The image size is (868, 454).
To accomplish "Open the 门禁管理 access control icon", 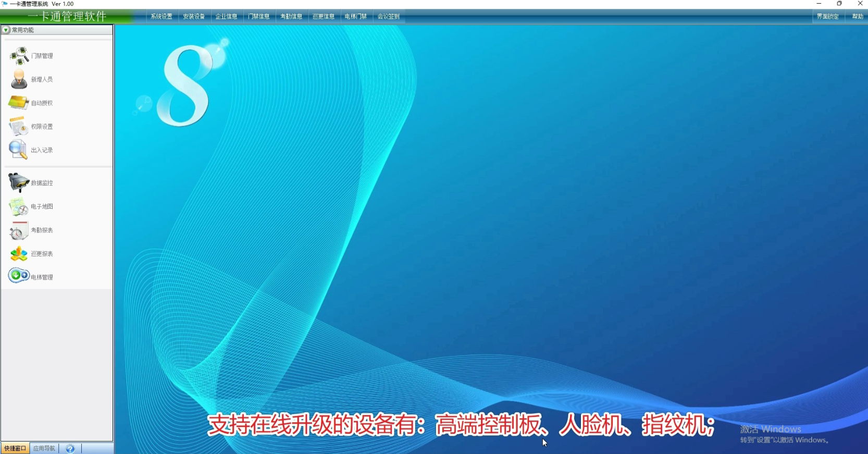I will pyautogui.click(x=19, y=56).
